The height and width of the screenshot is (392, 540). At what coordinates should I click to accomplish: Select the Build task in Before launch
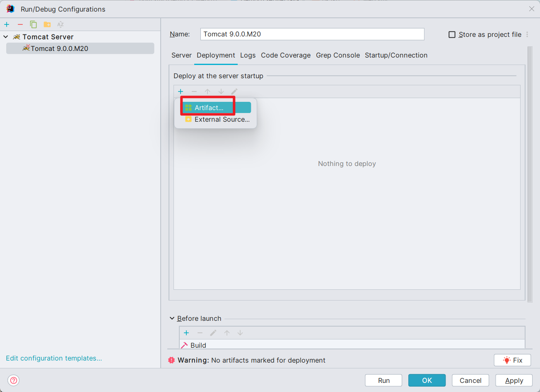coord(352,345)
